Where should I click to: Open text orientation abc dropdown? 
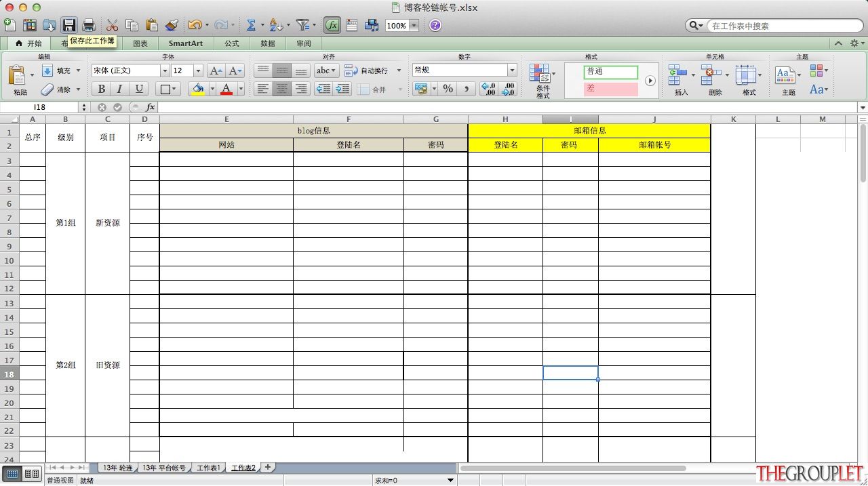(x=326, y=70)
